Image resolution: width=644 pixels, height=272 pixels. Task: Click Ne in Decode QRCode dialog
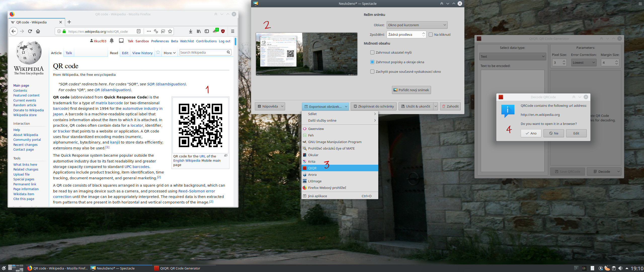pos(554,133)
